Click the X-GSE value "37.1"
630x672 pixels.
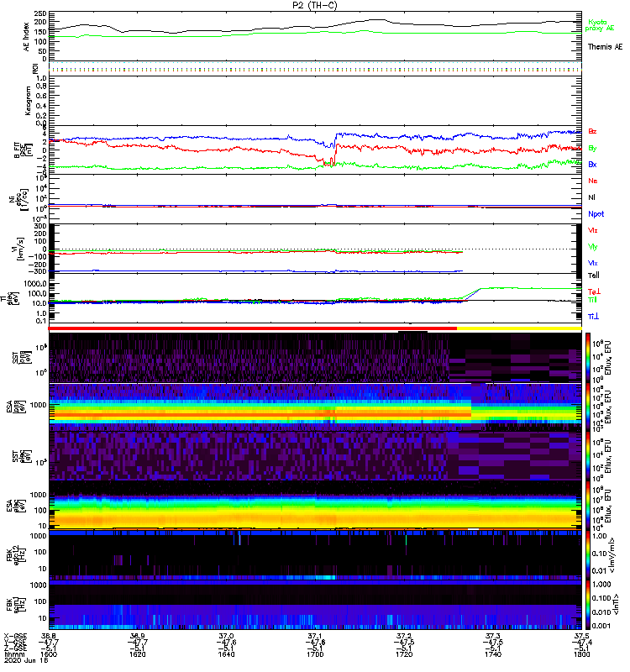pyautogui.click(x=315, y=636)
